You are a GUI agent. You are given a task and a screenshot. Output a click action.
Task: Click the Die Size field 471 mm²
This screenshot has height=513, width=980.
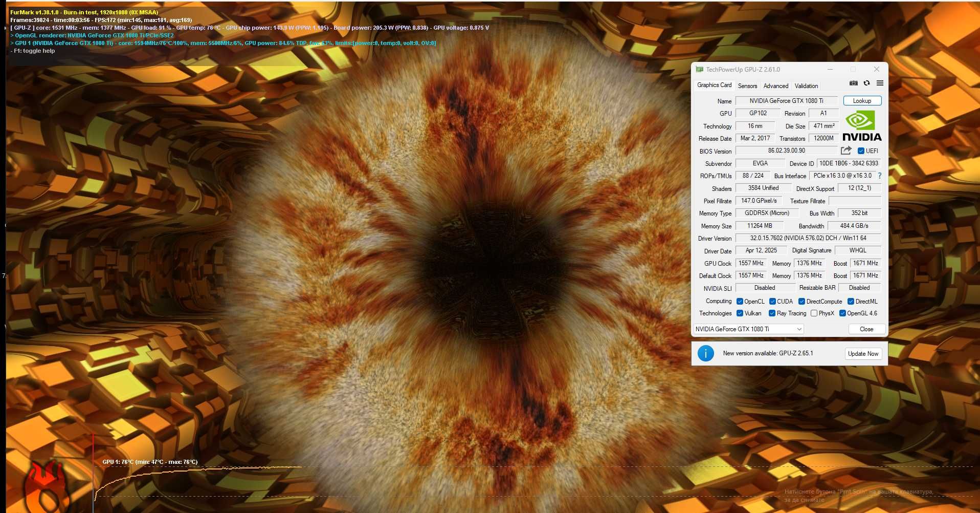coord(824,126)
